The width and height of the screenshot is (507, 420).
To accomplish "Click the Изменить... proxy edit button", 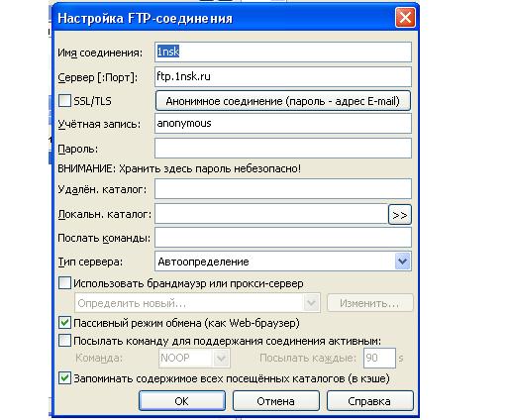I will pyautogui.click(x=369, y=303).
